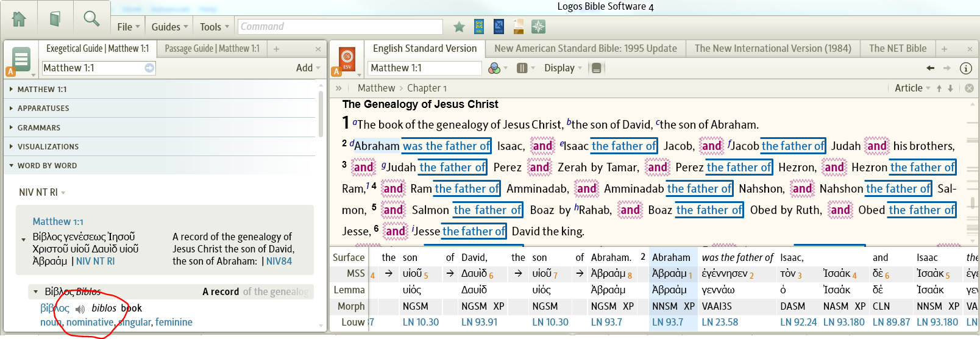The width and height of the screenshot is (980, 339).
Task: Open the ESV resource panel menu icon
Action: click(x=347, y=60)
